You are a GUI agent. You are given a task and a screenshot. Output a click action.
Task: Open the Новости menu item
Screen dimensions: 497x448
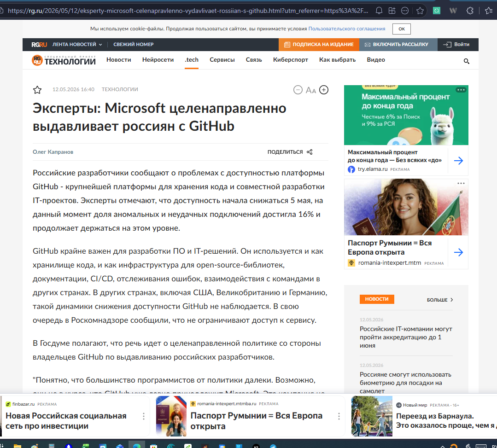click(x=118, y=60)
